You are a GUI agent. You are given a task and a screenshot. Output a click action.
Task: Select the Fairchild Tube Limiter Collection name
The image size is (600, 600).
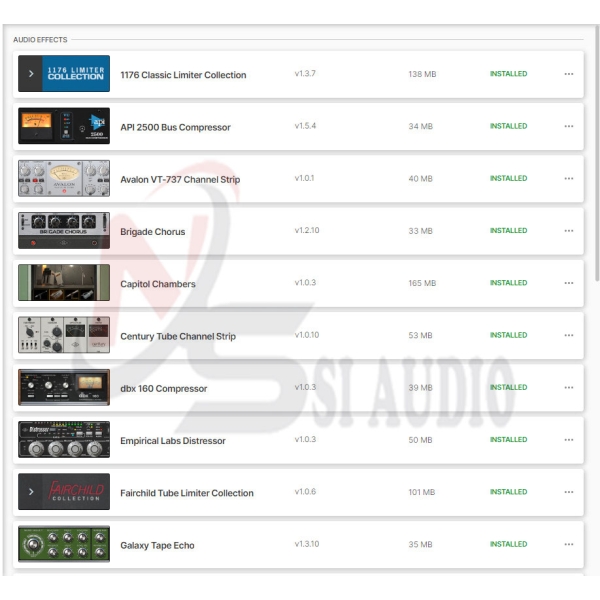pos(187,493)
